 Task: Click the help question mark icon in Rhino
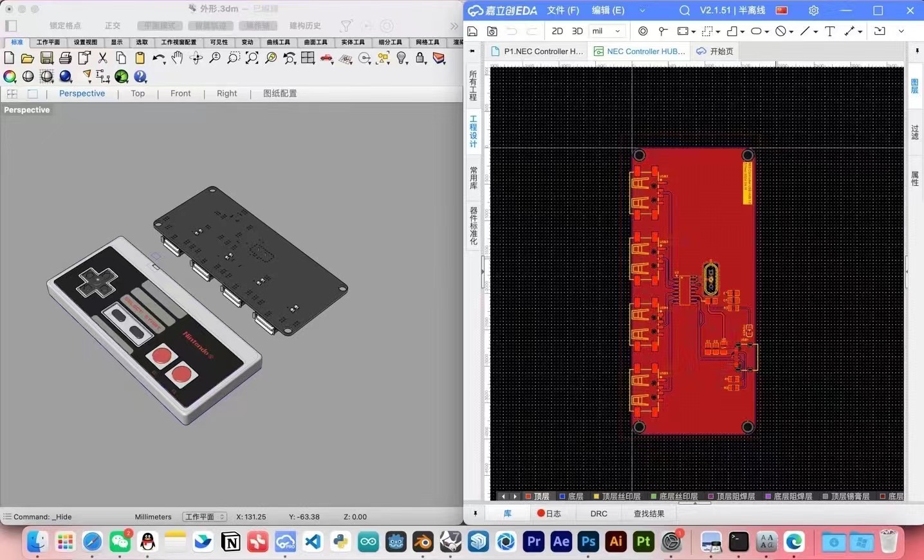[140, 77]
